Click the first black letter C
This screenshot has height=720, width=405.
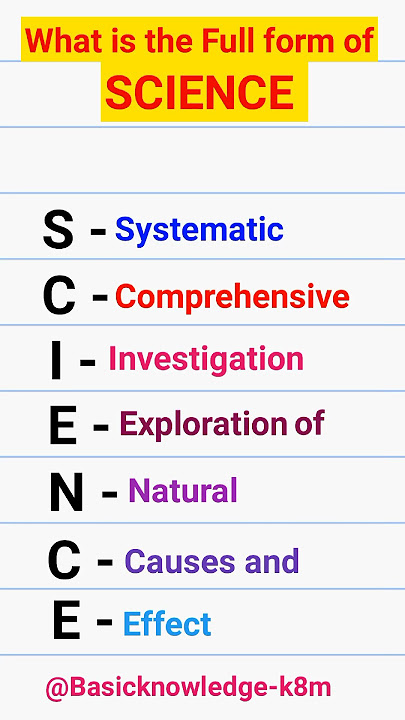[59, 295]
